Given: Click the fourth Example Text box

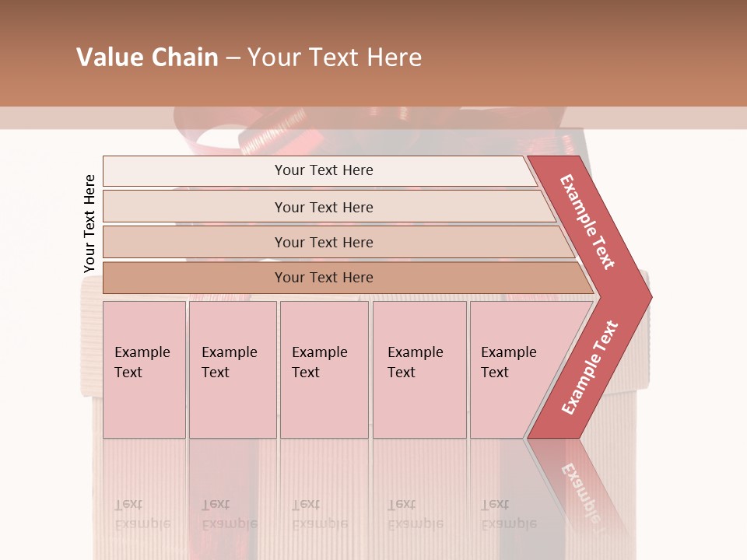Looking at the screenshot, I should pyautogui.click(x=419, y=369).
